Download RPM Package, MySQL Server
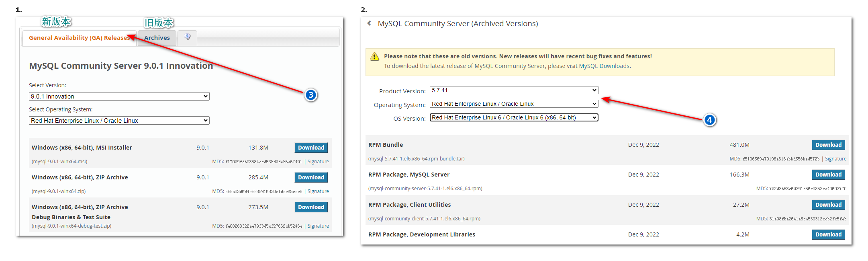The image size is (868, 261). pyautogui.click(x=829, y=175)
